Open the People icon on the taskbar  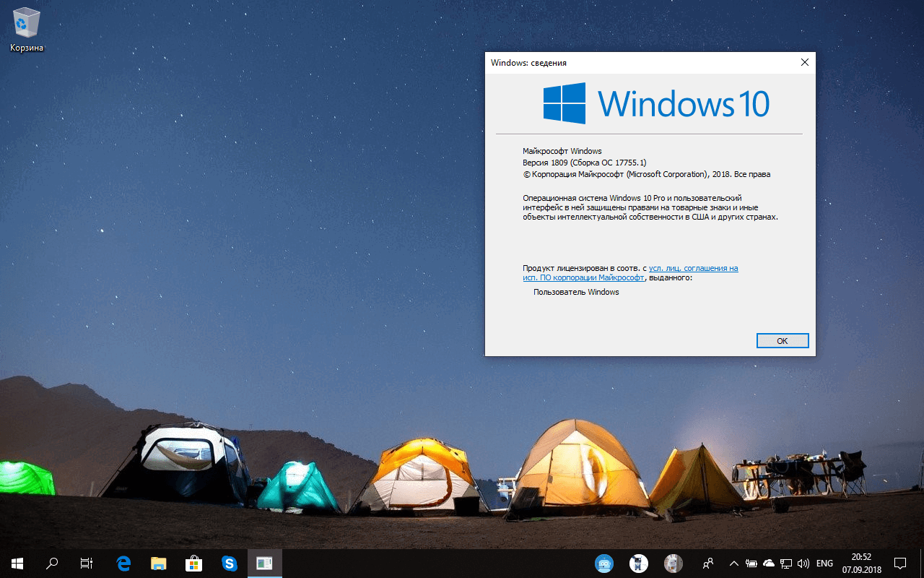tap(708, 564)
